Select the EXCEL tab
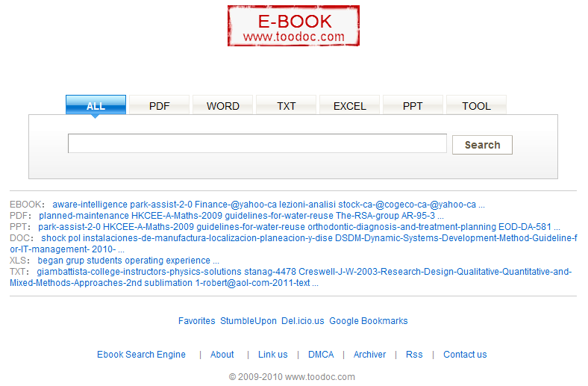 click(349, 106)
